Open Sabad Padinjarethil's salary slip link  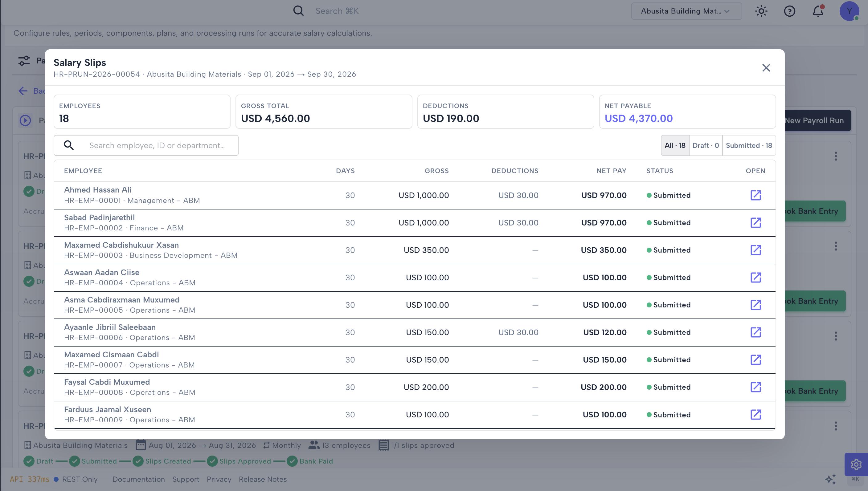pos(755,223)
